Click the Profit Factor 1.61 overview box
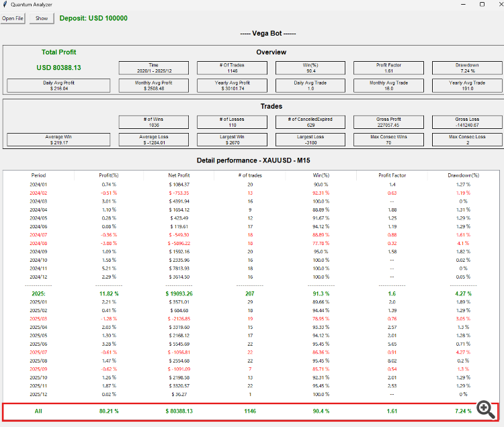This screenshot has width=504, height=427. [388, 68]
